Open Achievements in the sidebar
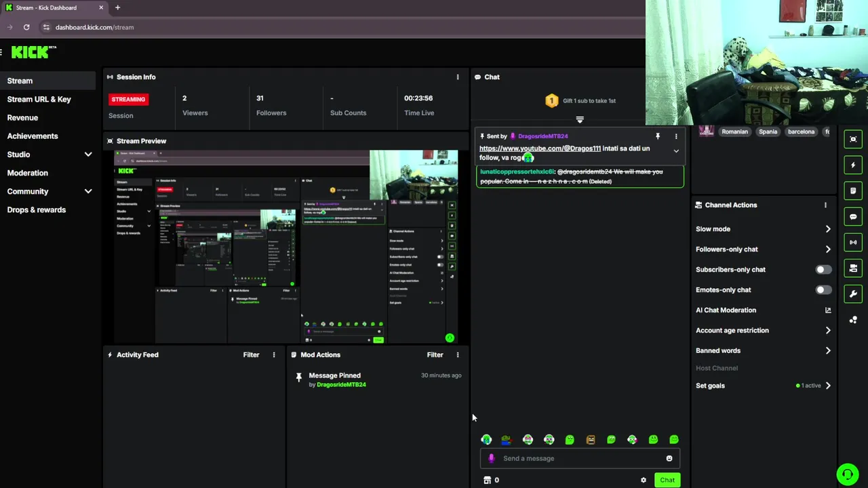868x488 pixels. (33, 136)
